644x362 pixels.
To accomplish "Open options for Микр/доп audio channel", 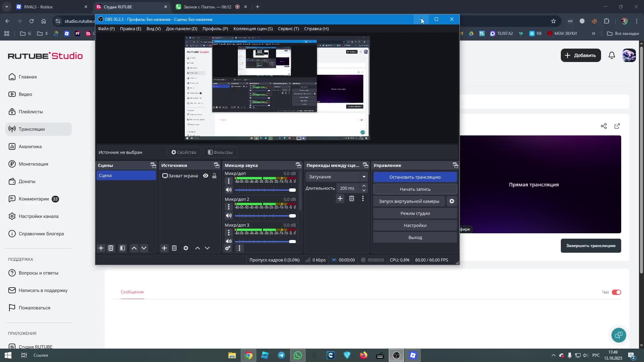I will point(229,181).
